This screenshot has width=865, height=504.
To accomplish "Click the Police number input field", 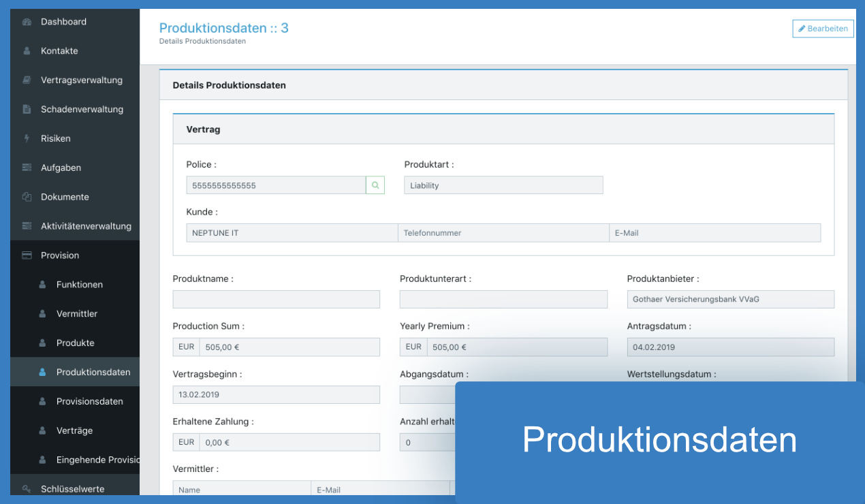I will pyautogui.click(x=276, y=185).
